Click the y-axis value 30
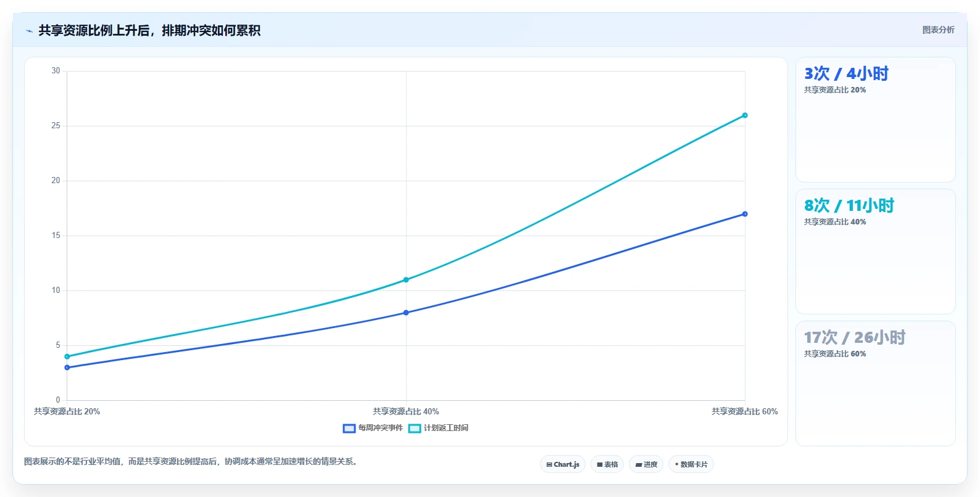The height and width of the screenshot is (497, 980). pos(56,71)
